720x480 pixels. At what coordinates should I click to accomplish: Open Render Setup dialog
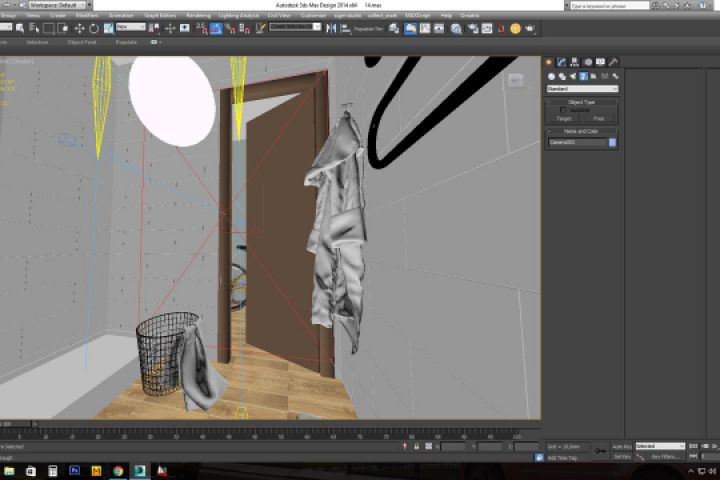coord(472,28)
